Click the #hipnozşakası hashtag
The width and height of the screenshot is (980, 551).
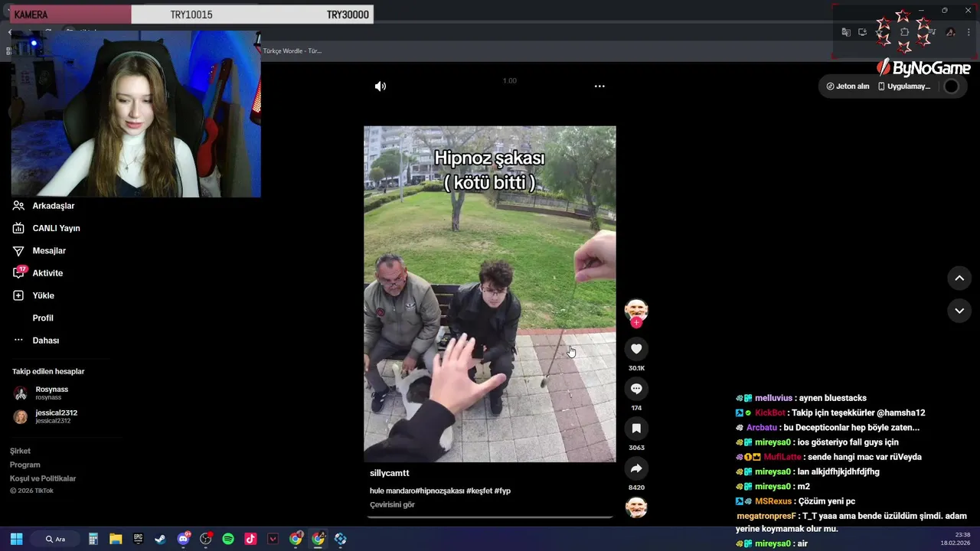(x=440, y=491)
